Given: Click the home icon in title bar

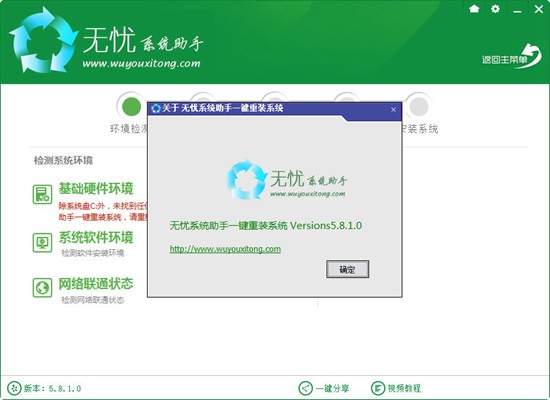Looking at the screenshot, I should point(474,9).
